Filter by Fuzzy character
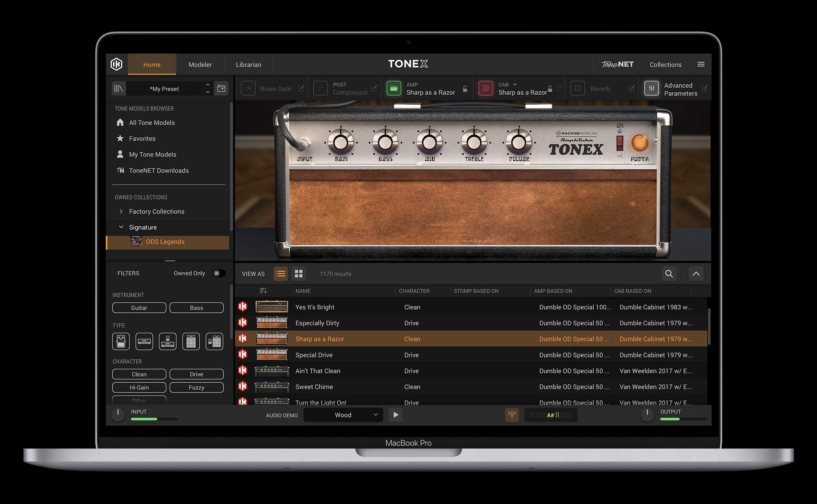Viewport: 817px width, 504px height. click(x=196, y=387)
